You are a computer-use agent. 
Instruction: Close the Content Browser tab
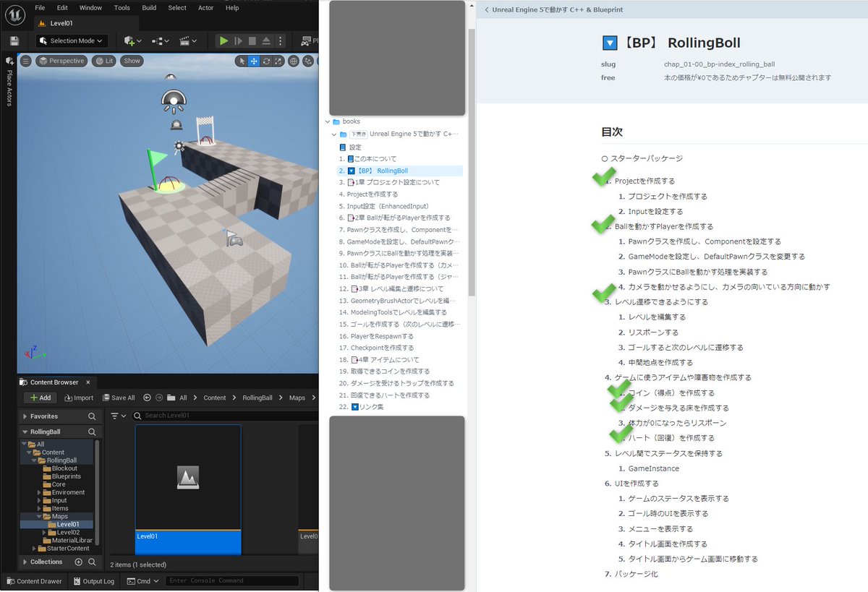tap(88, 382)
